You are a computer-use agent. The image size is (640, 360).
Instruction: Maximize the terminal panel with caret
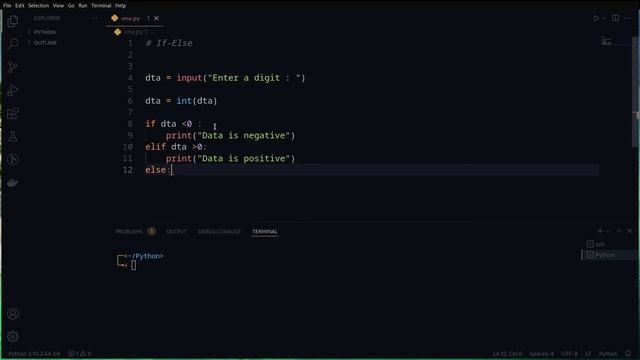pyautogui.click(x=619, y=231)
